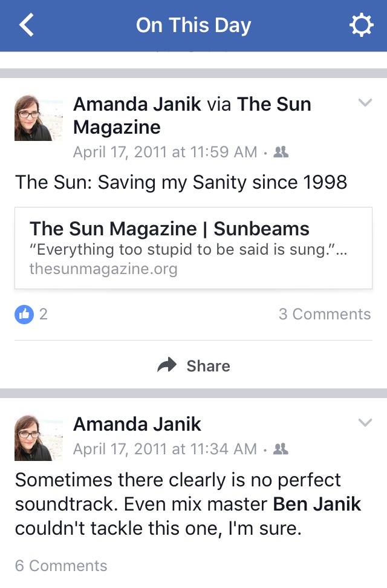The image size is (387, 588).
Task: Tap Ben Janik tagged name
Action: (x=317, y=504)
